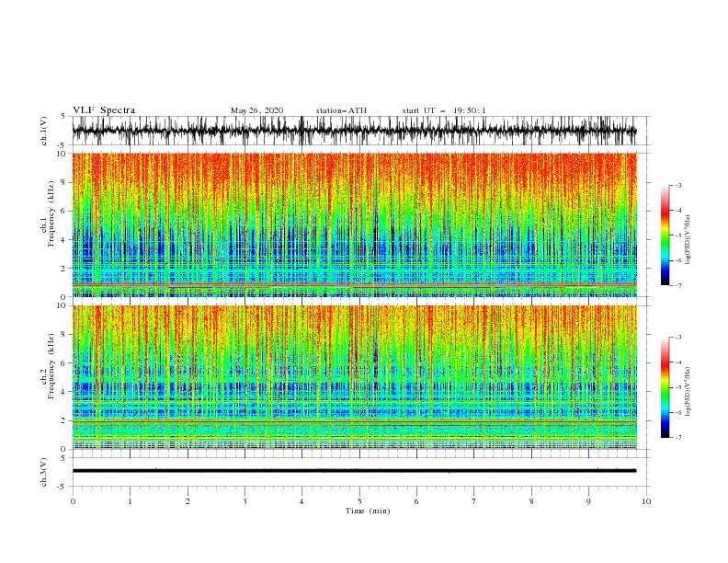Click the "-3" label on ch.1 color bar
This screenshot has height=563, width=728.
(677, 185)
